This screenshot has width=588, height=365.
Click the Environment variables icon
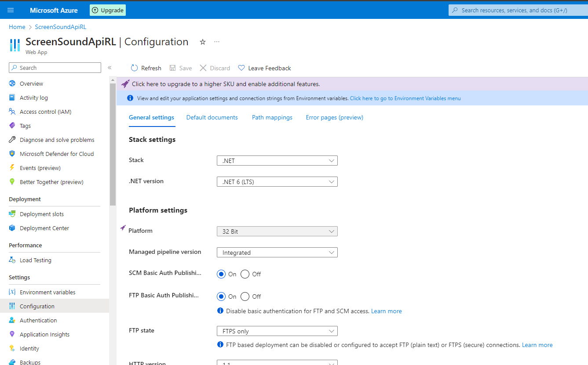(12, 292)
